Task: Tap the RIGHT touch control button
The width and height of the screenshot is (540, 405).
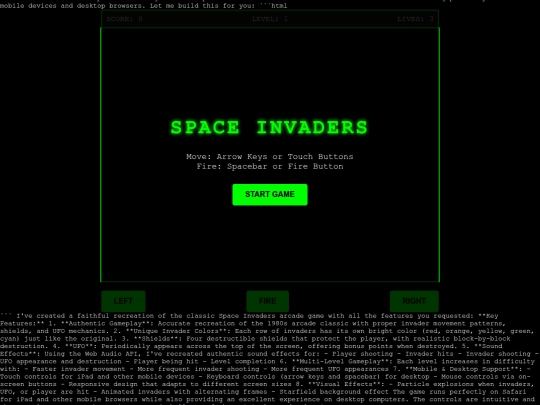Action: click(414, 301)
